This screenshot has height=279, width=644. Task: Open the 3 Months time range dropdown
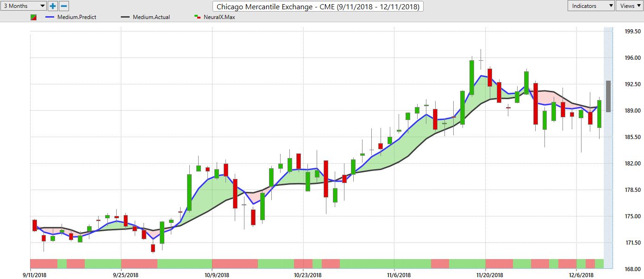24,6
